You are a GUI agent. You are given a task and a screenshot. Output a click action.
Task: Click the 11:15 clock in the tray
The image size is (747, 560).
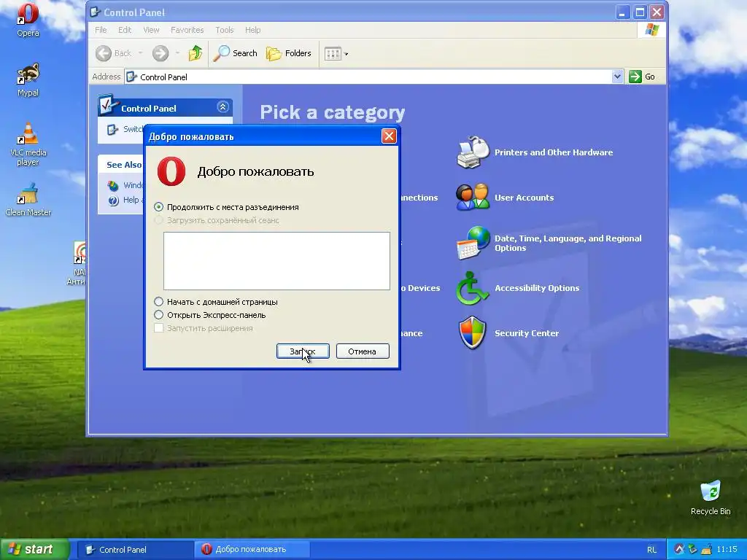tap(727, 549)
